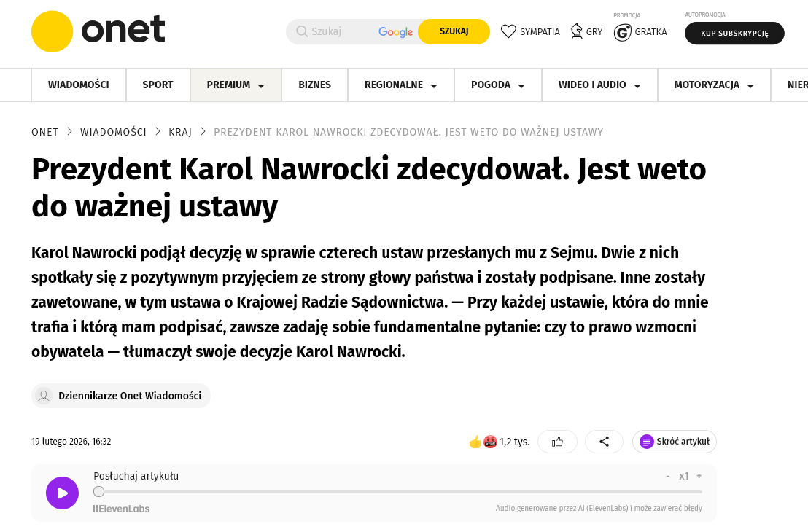Click the audio progress slider track

pyautogui.click(x=401, y=491)
